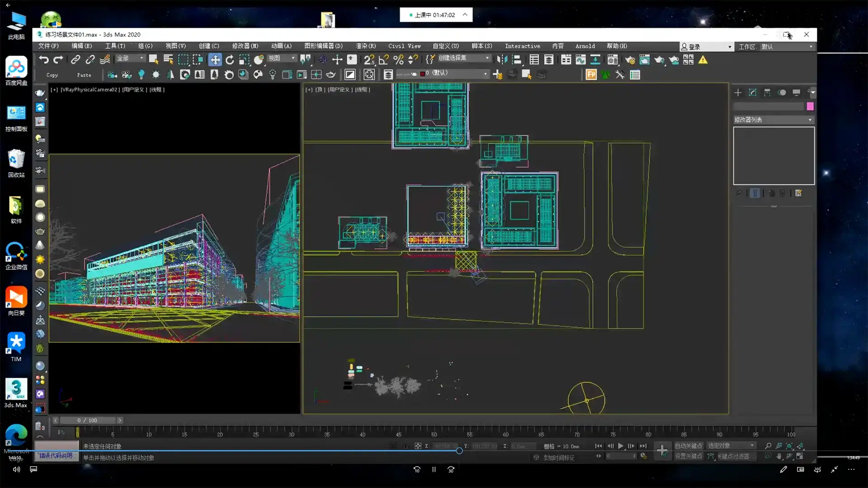
Task: Open the Mirror tool
Action: click(x=502, y=60)
